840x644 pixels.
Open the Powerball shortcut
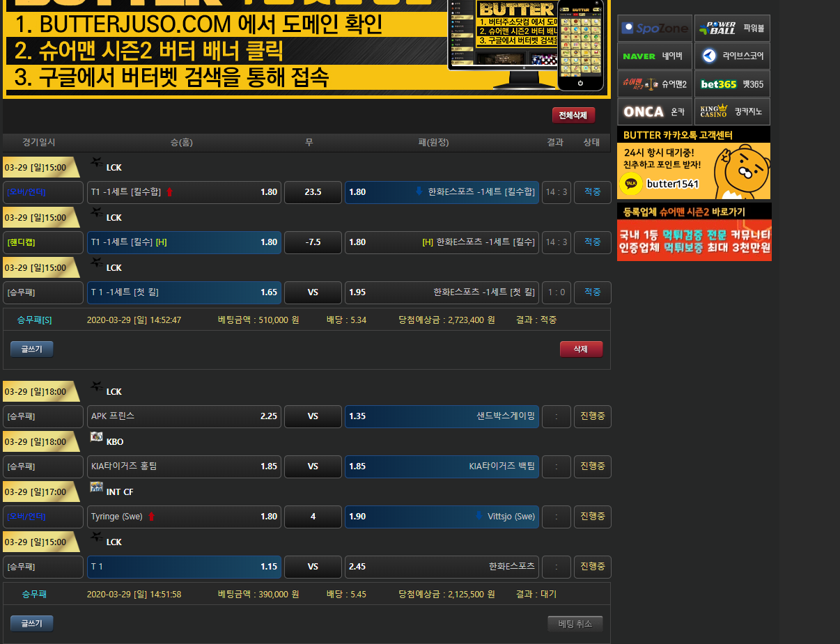tap(732, 29)
